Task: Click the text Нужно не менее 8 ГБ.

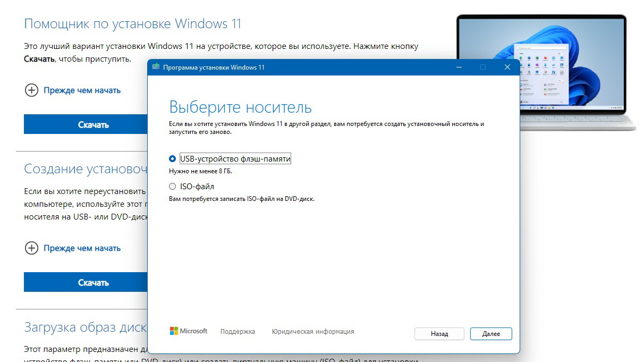Action: [x=200, y=171]
